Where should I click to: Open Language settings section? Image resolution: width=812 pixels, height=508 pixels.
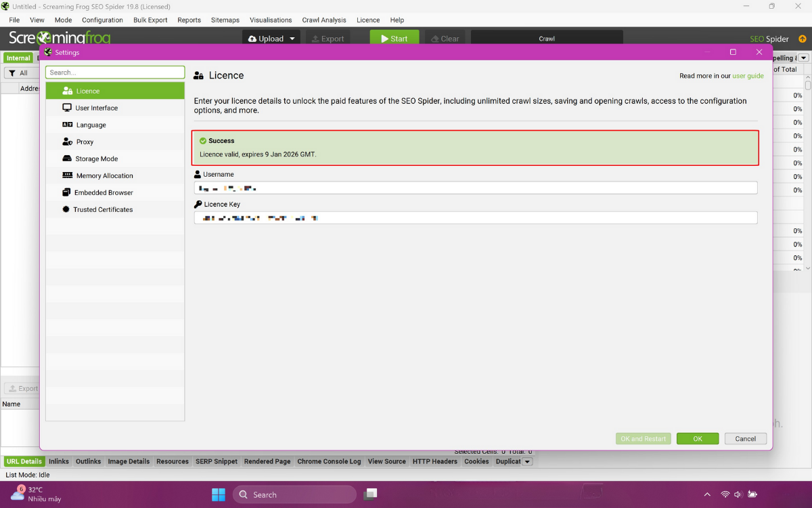(x=91, y=125)
